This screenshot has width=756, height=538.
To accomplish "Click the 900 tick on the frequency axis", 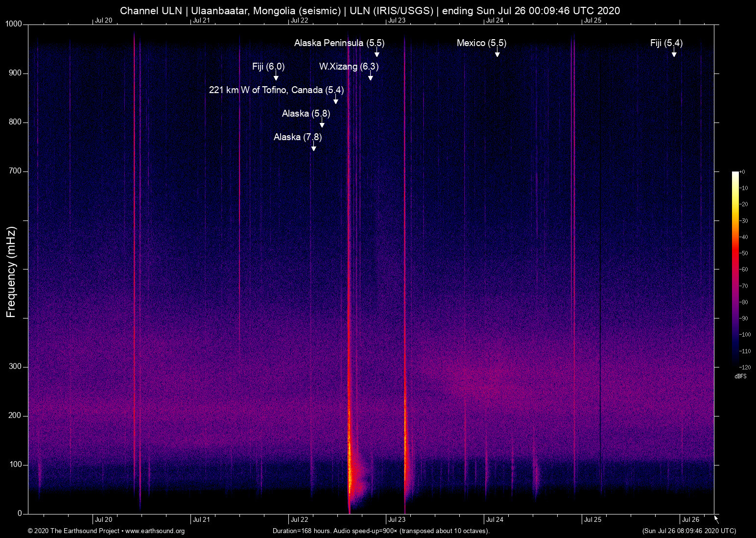I will [16, 73].
